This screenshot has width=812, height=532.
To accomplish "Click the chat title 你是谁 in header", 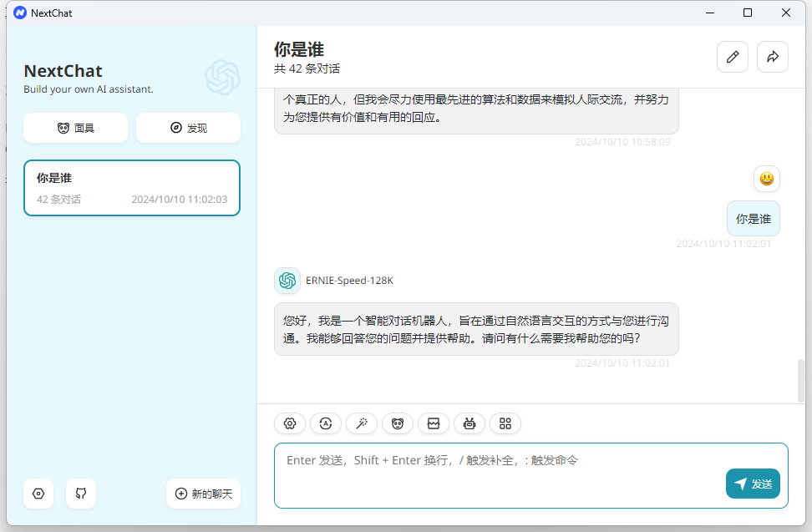I will pyautogui.click(x=299, y=49).
